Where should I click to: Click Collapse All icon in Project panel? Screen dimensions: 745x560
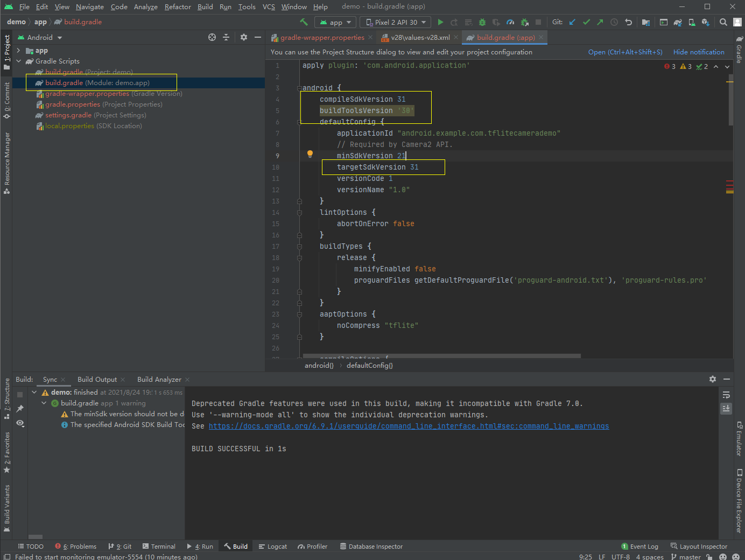[226, 37]
